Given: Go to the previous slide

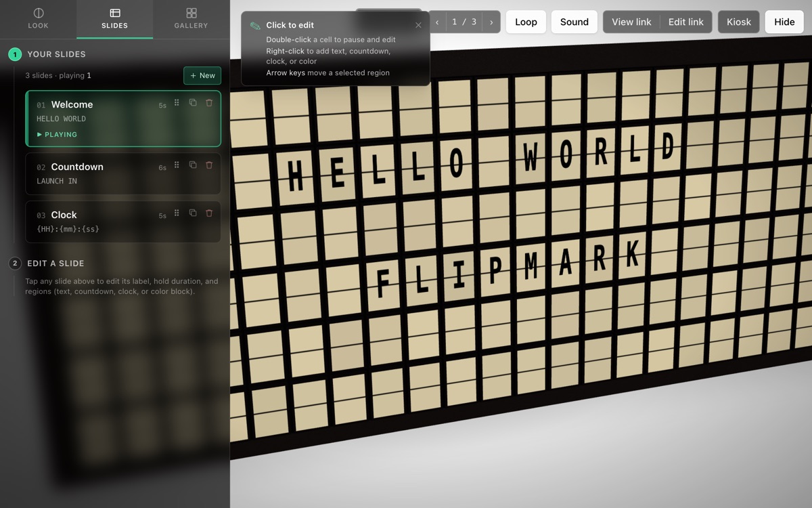Looking at the screenshot, I should pyautogui.click(x=437, y=22).
